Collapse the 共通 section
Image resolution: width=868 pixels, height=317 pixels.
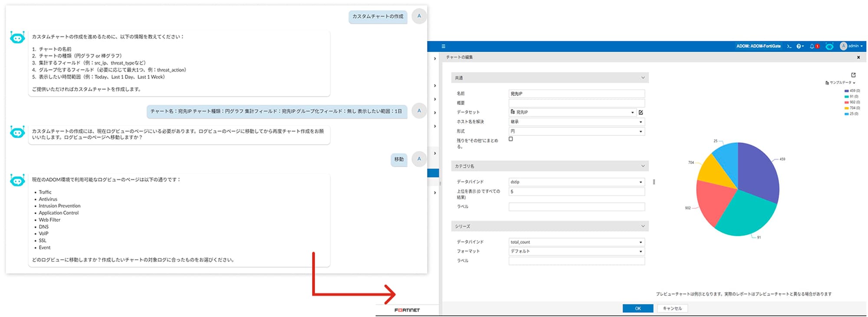point(643,78)
